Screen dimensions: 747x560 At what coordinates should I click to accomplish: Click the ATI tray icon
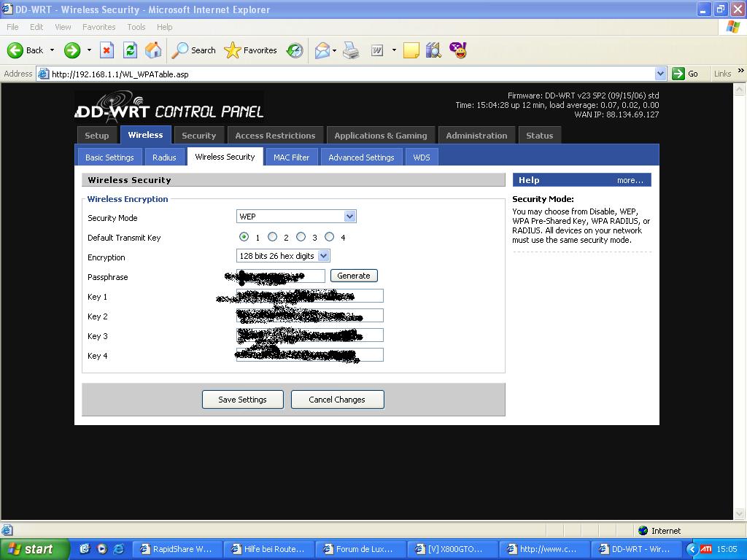pos(705,549)
